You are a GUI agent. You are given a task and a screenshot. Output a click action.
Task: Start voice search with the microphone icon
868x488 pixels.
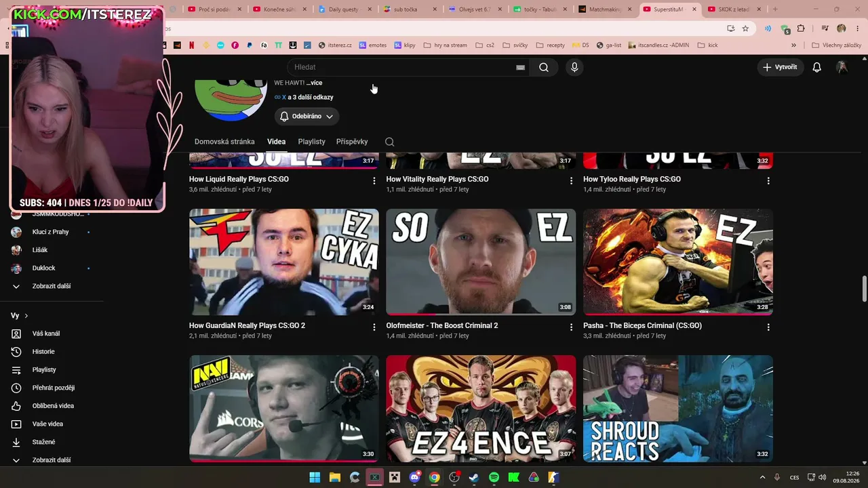coord(574,67)
